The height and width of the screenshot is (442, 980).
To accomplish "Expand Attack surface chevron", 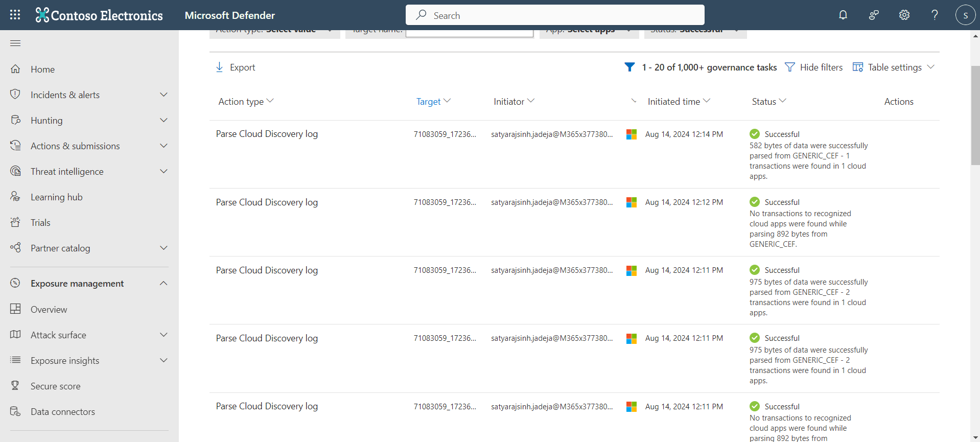I will coord(164,335).
